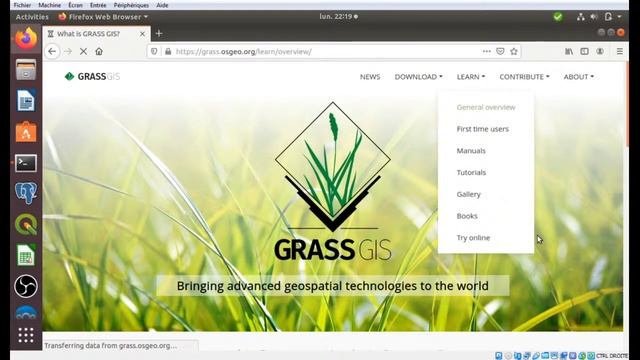This screenshot has width=640, height=360.
Task: Open the VirtualBox Entrée menu
Action: tap(98, 5)
